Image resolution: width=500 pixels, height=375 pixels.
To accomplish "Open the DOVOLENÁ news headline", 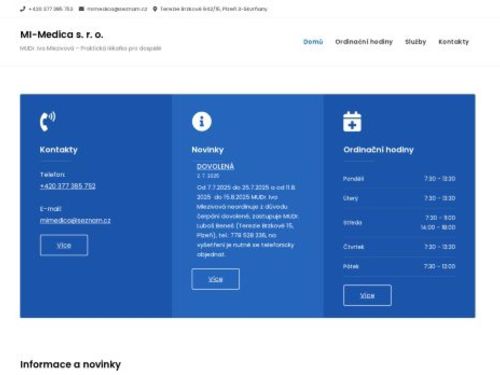I will click(215, 166).
